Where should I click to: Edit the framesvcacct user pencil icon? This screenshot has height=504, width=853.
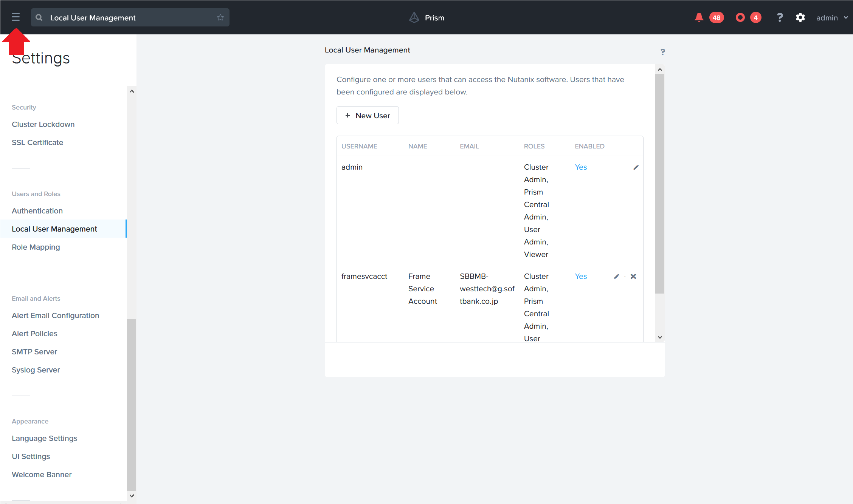click(616, 276)
